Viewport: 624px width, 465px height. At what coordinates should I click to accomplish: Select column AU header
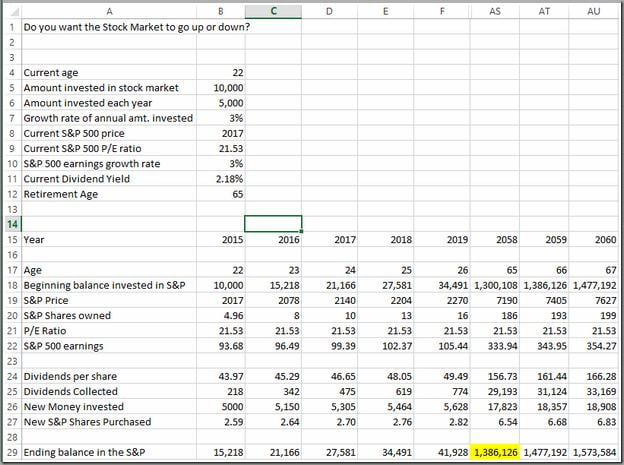tap(593, 11)
